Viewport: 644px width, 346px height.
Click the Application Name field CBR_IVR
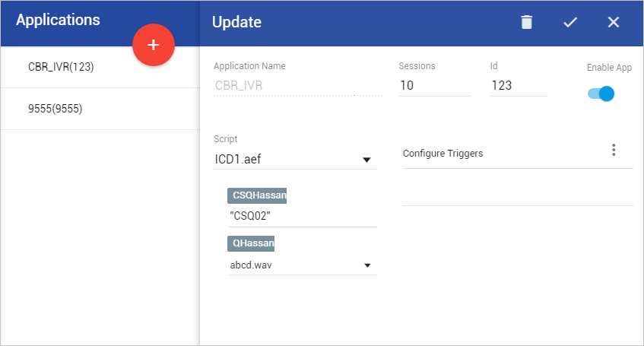click(x=298, y=85)
